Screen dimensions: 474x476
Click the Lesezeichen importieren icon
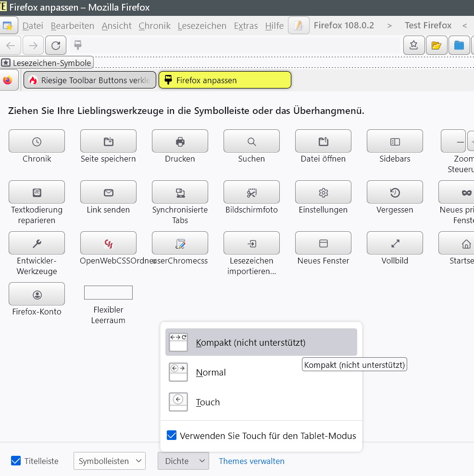[x=251, y=243]
